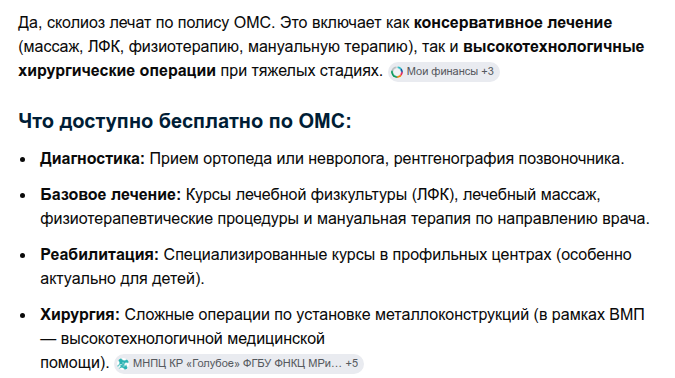Screen dimensions: 675x378
Task: Click the text «актуально для детей»
Action: 118,279
